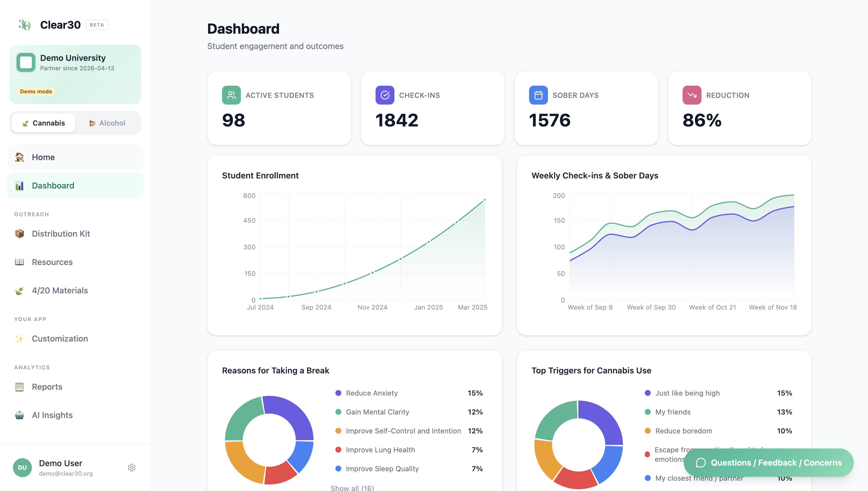The image size is (868, 491).
Task: Open the Distribution Kit page
Action: click(x=61, y=234)
